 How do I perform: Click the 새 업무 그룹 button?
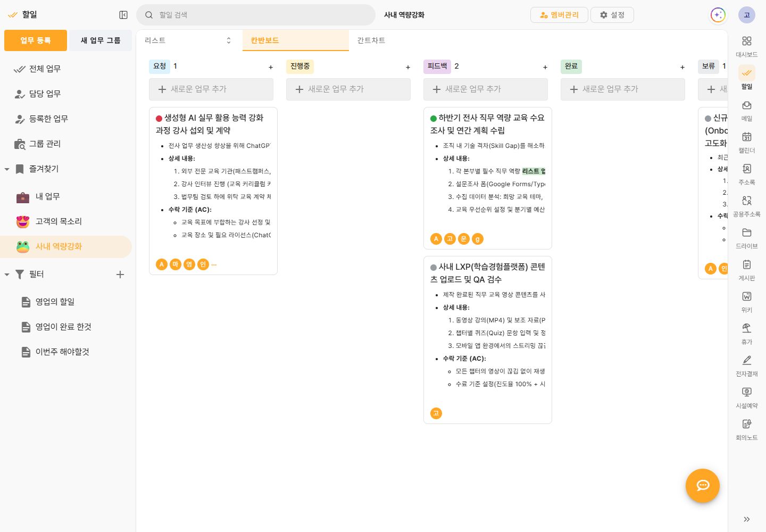pos(101,40)
